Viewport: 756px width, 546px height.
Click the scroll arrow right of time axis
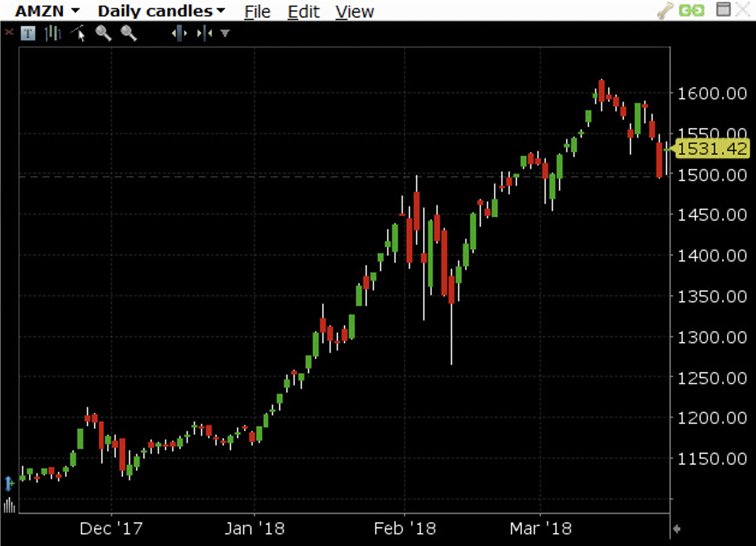(x=677, y=529)
